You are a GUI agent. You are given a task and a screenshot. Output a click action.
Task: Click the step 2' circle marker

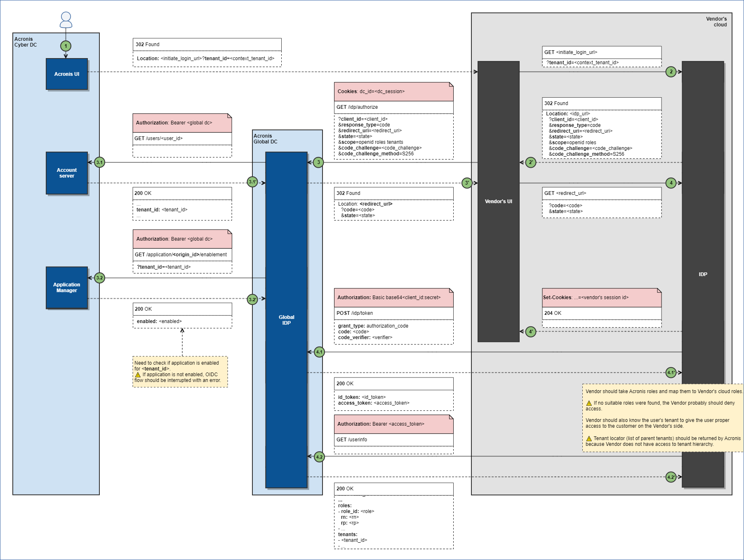(x=531, y=162)
